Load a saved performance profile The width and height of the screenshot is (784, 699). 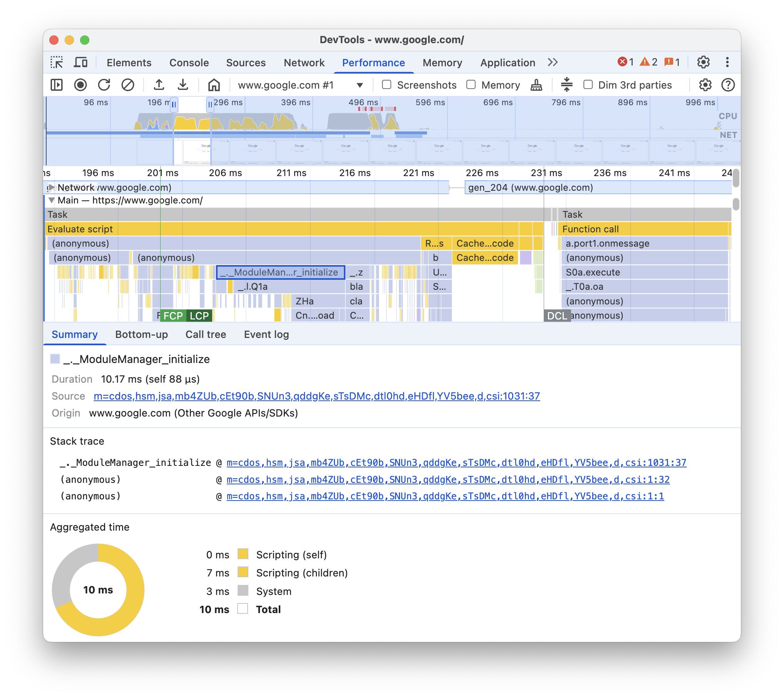pos(159,85)
